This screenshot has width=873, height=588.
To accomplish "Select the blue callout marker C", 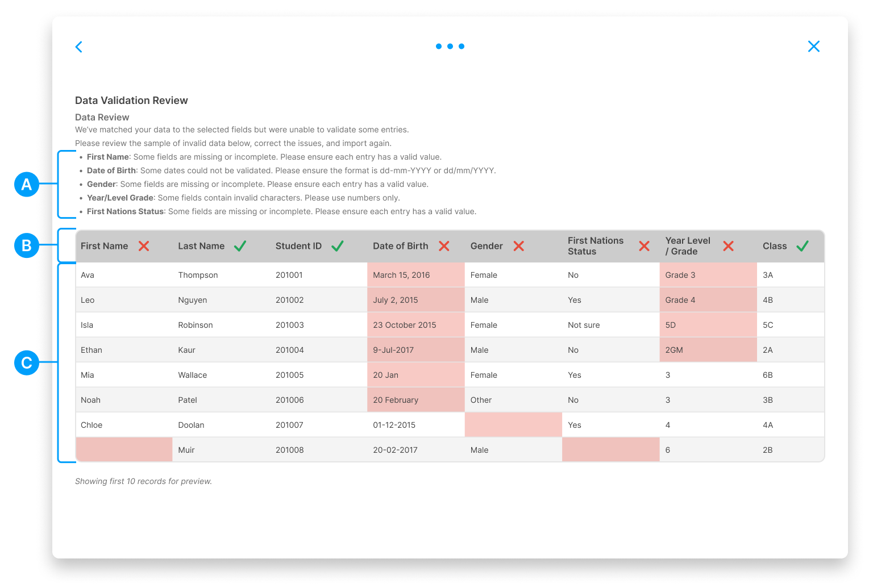I will [27, 362].
